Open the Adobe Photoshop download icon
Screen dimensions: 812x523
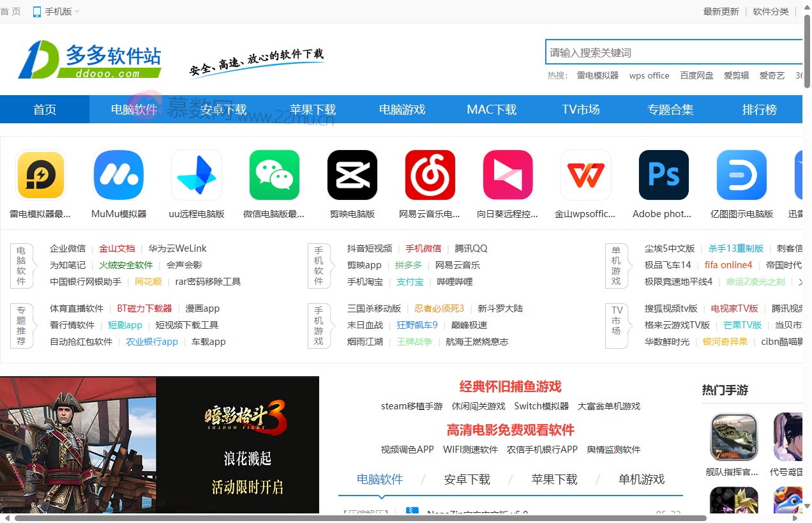(x=663, y=174)
